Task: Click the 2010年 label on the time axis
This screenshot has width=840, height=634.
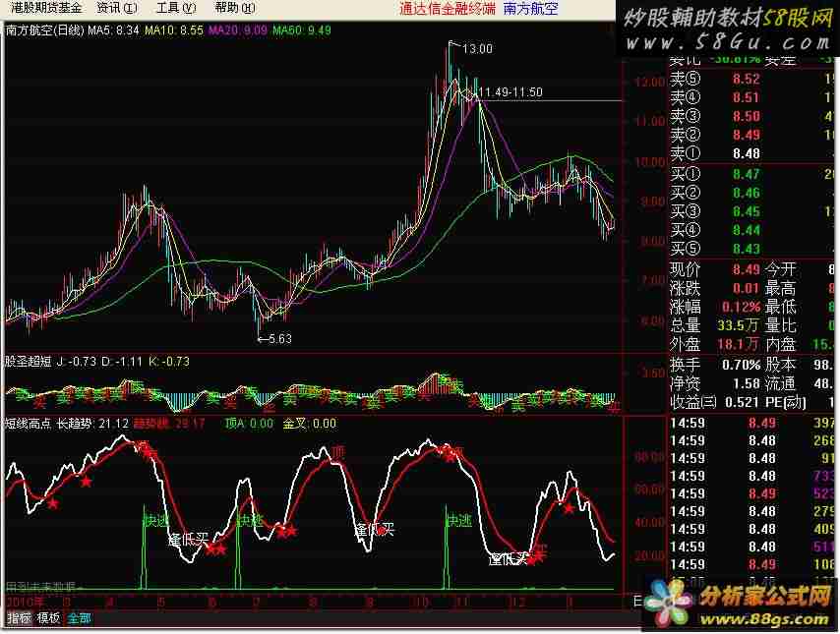Action: pos(26,603)
